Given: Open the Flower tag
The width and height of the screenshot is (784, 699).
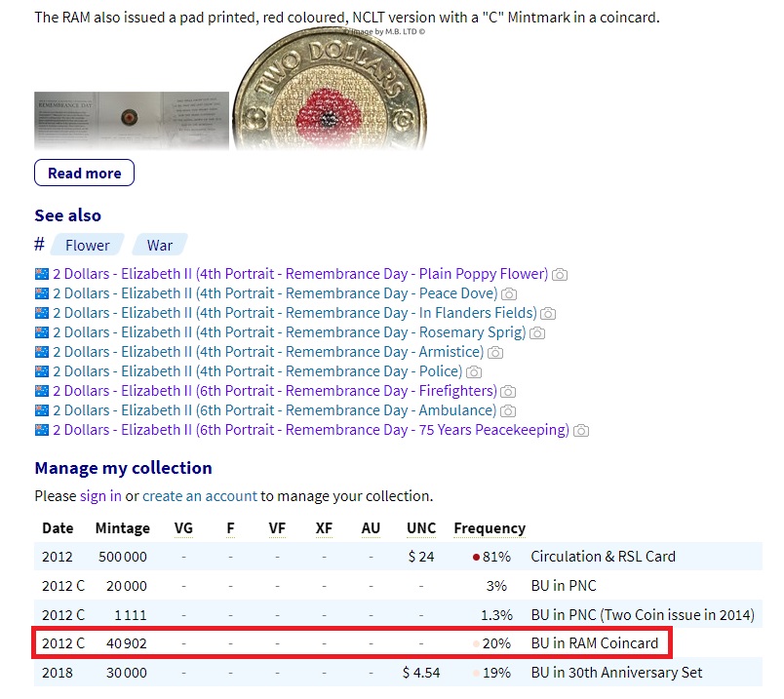Looking at the screenshot, I should tap(88, 246).
